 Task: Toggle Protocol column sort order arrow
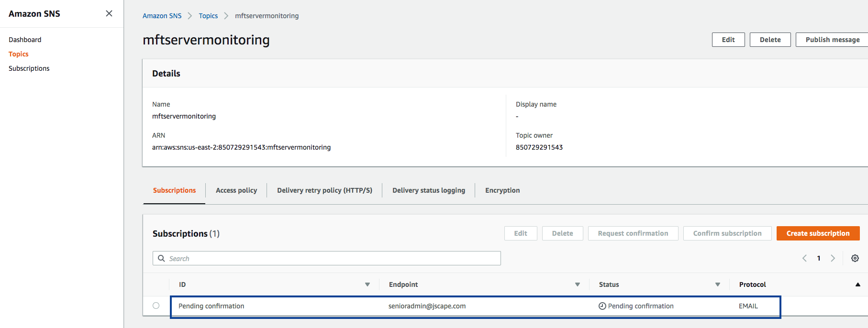pyautogui.click(x=857, y=284)
